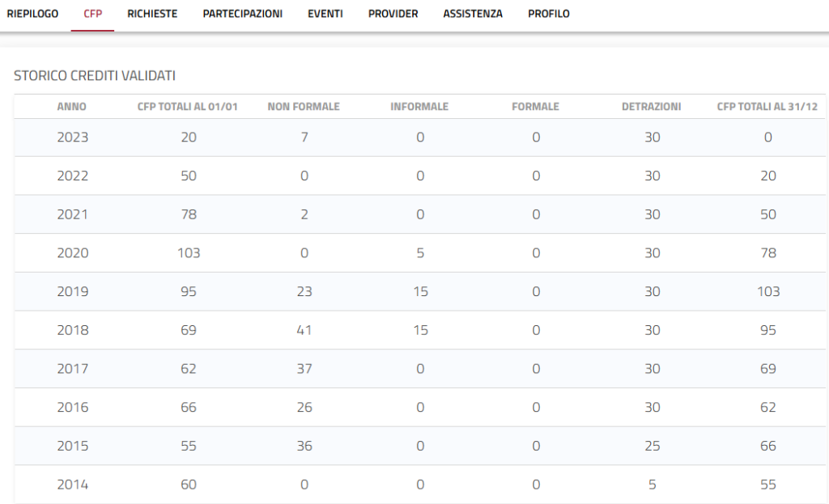Open the PARTECIPAZIONI tab
The image size is (829, 504).
(243, 14)
